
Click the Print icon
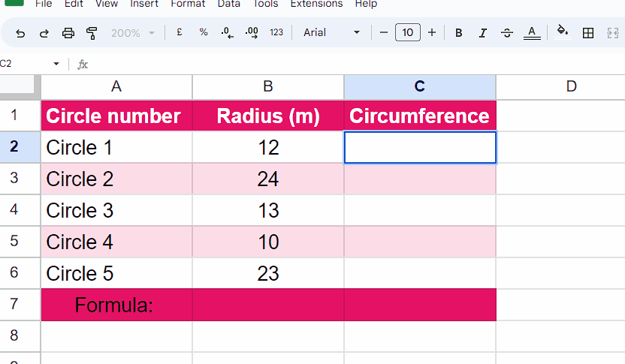[x=68, y=33]
